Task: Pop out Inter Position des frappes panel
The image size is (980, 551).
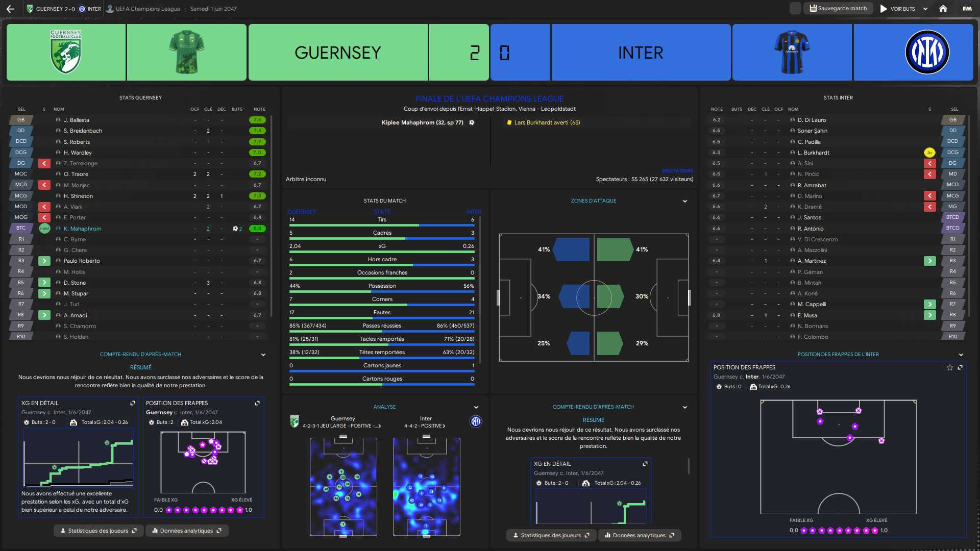Action: pyautogui.click(x=960, y=367)
